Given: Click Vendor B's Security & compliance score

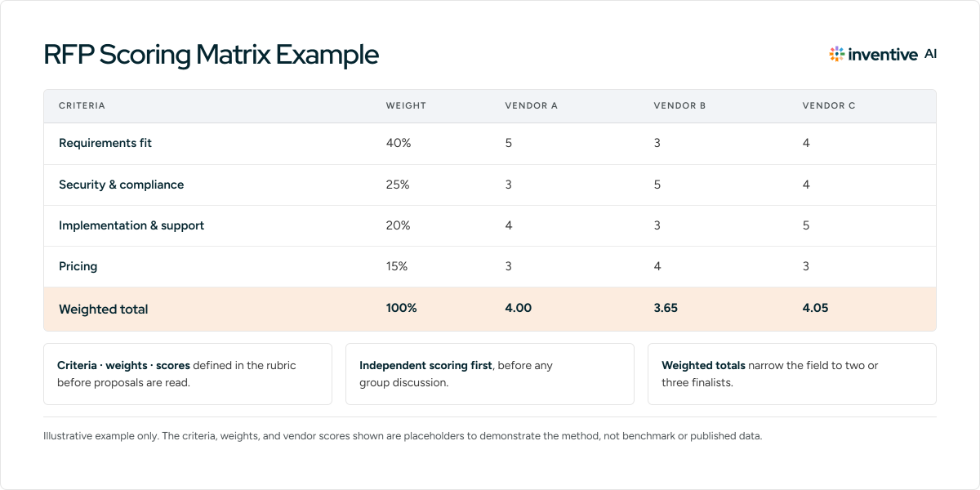Looking at the screenshot, I should (657, 185).
